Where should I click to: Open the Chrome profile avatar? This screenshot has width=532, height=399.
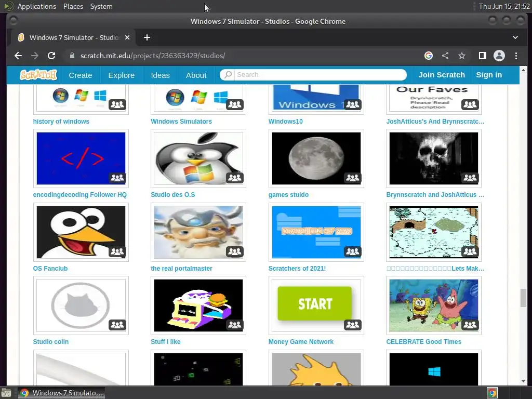tap(499, 56)
